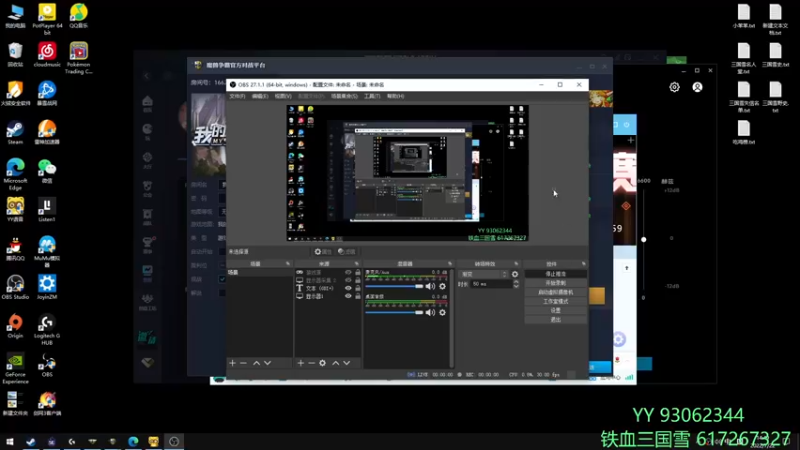Adjust the 麦克风/Aux volume slider

coord(394,286)
